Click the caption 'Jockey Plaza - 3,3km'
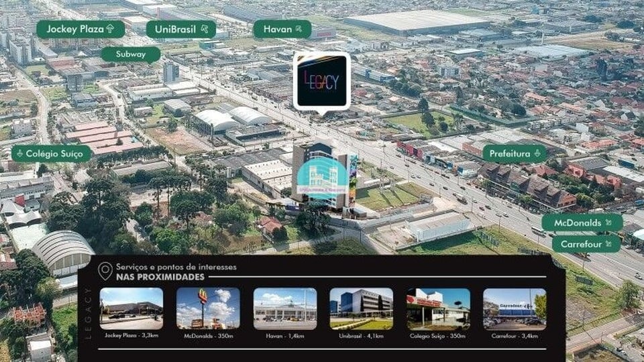Image resolution: width=644 pixels, height=362 pixels. tap(131, 335)
